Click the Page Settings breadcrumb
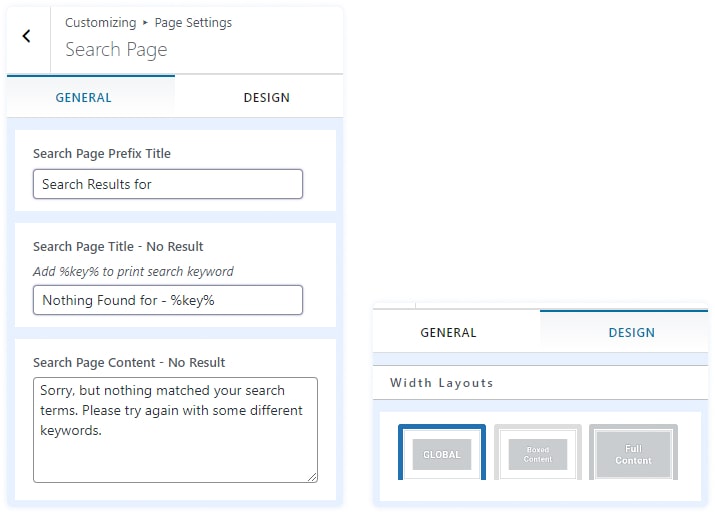 [x=193, y=22]
